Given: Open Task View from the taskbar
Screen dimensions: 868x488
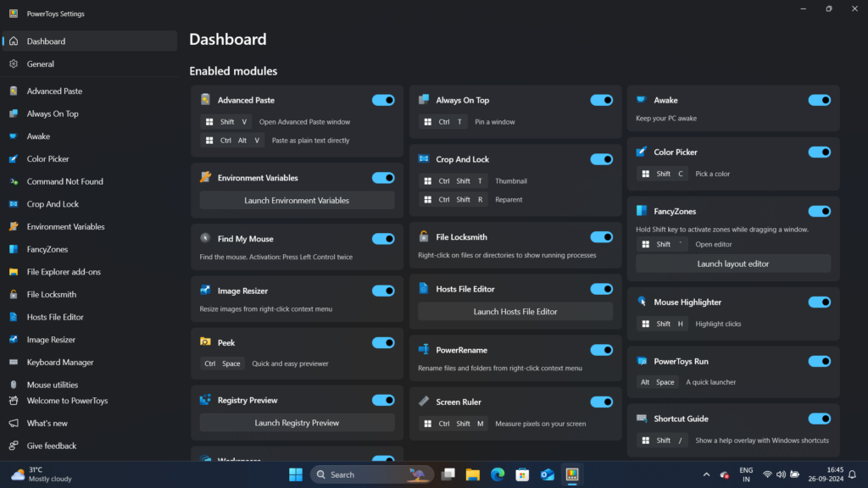Looking at the screenshot, I should (x=448, y=474).
